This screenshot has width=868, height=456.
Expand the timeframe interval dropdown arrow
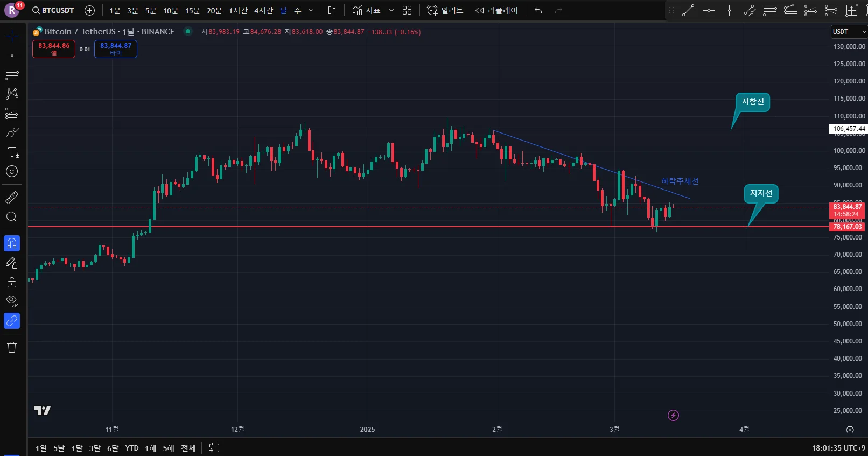click(311, 10)
